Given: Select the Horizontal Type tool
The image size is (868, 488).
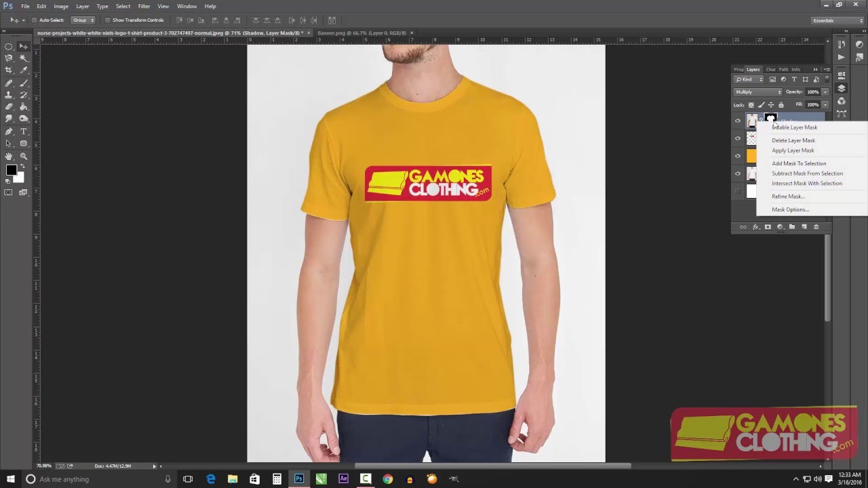Looking at the screenshot, I should coord(23,131).
